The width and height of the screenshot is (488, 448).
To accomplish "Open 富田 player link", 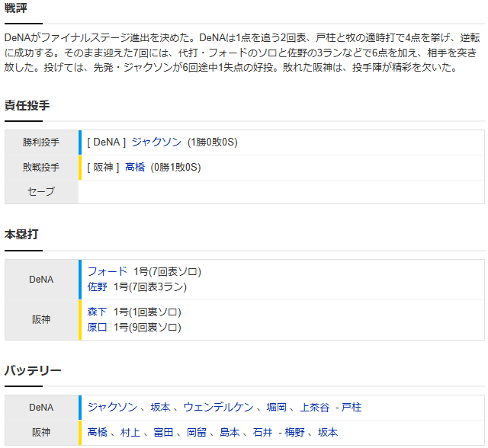I will pos(163,432).
